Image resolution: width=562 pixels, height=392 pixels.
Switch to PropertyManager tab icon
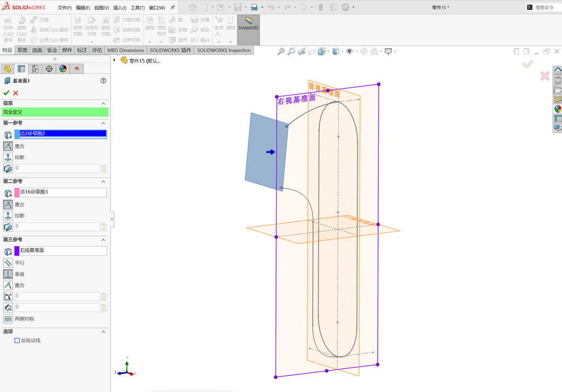coord(21,69)
